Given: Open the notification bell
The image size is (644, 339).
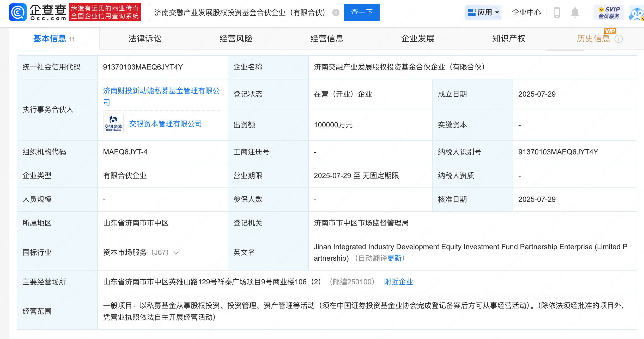Looking at the screenshot, I should (x=575, y=12).
